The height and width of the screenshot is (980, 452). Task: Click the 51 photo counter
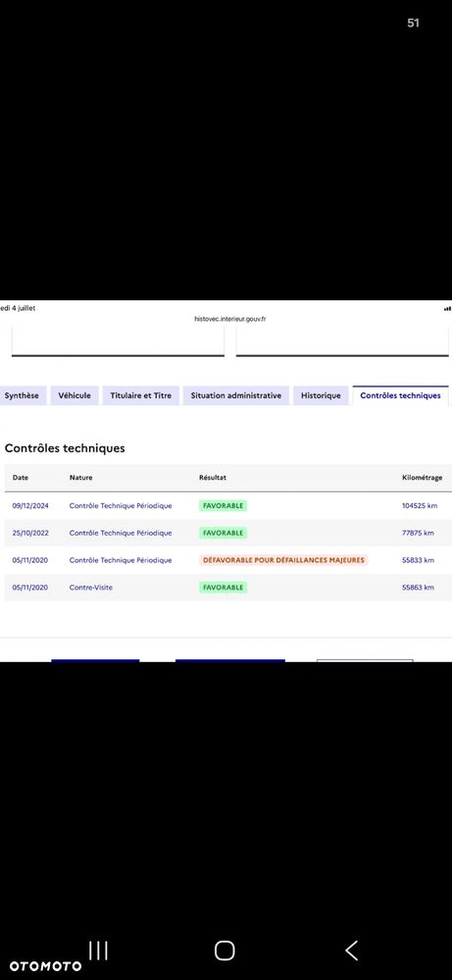pos(414,24)
